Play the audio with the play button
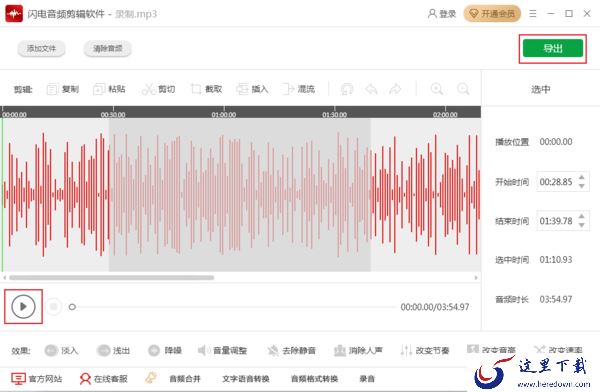The height and width of the screenshot is (392, 600). coord(23,307)
